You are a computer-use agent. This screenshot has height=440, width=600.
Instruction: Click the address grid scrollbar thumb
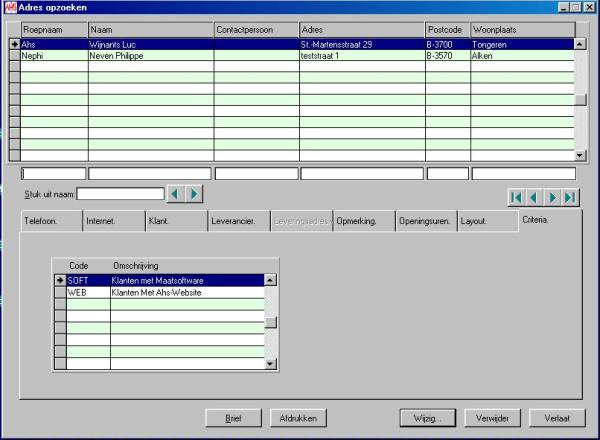coord(580,99)
